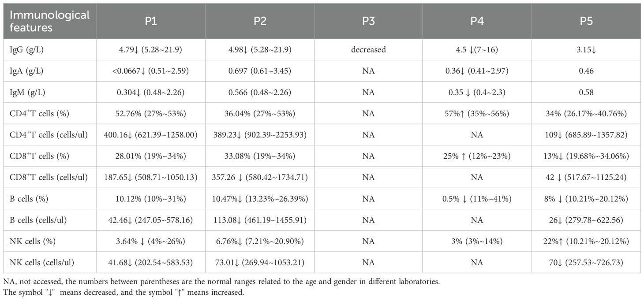644x300 pixels.
Task: Click the P3 column header
Action: (x=369, y=22)
